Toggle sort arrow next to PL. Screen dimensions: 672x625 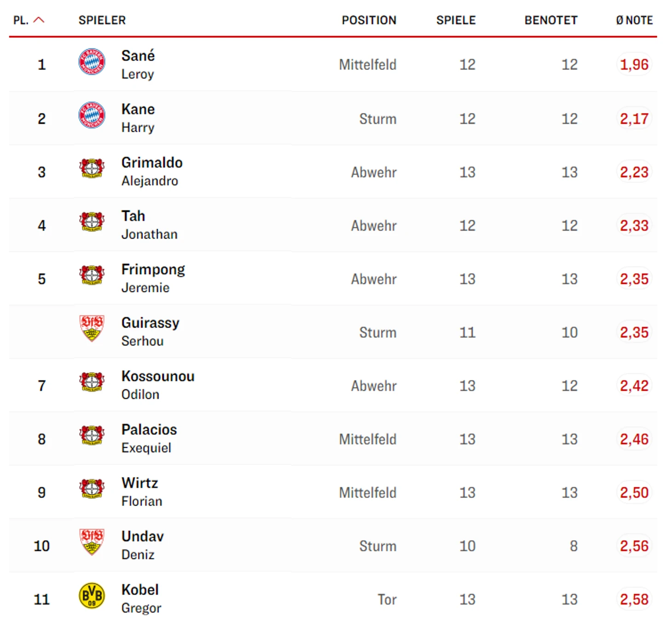click(39, 20)
